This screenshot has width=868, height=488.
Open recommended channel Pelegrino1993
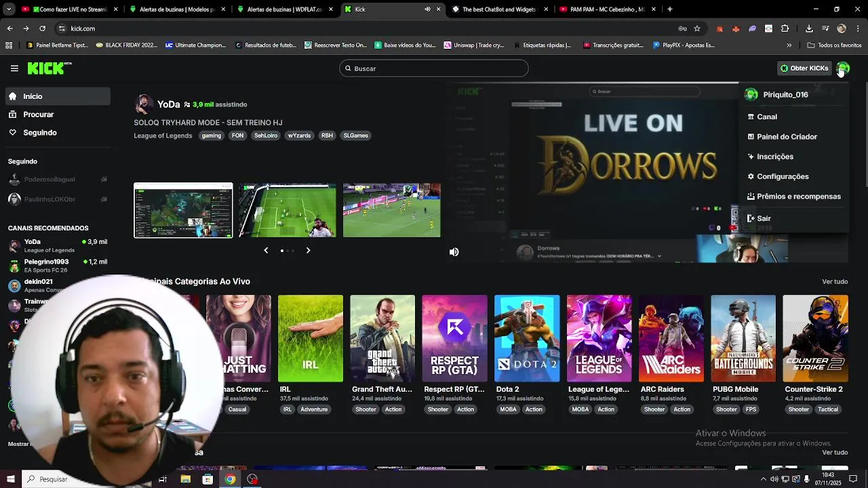[x=57, y=265]
